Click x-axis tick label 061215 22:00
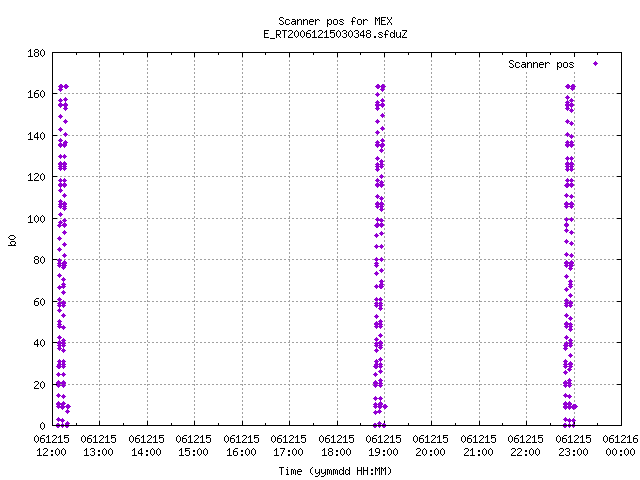640x480 pixels. (525, 446)
